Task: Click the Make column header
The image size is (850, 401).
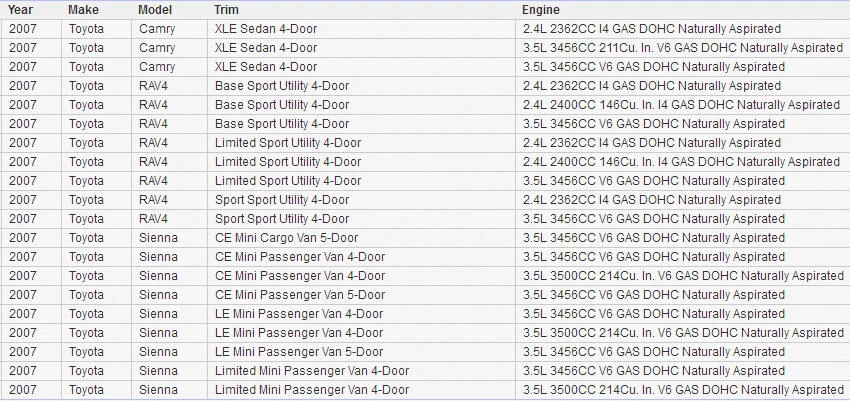Action: coord(83,10)
